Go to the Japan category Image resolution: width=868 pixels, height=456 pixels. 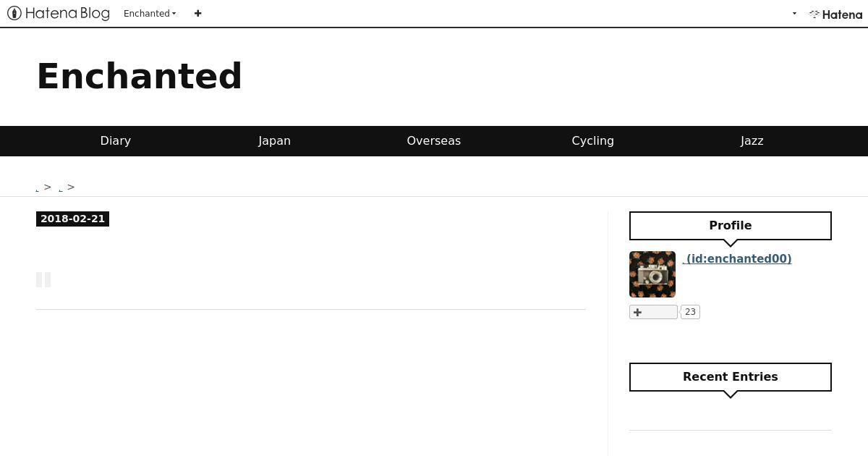(x=275, y=140)
